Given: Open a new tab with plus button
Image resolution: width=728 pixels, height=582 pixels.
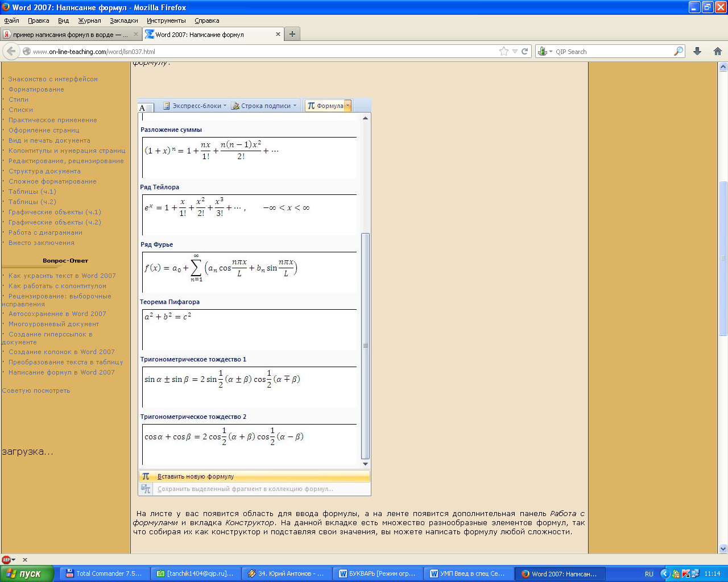Looking at the screenshot, I should (292, 34).
